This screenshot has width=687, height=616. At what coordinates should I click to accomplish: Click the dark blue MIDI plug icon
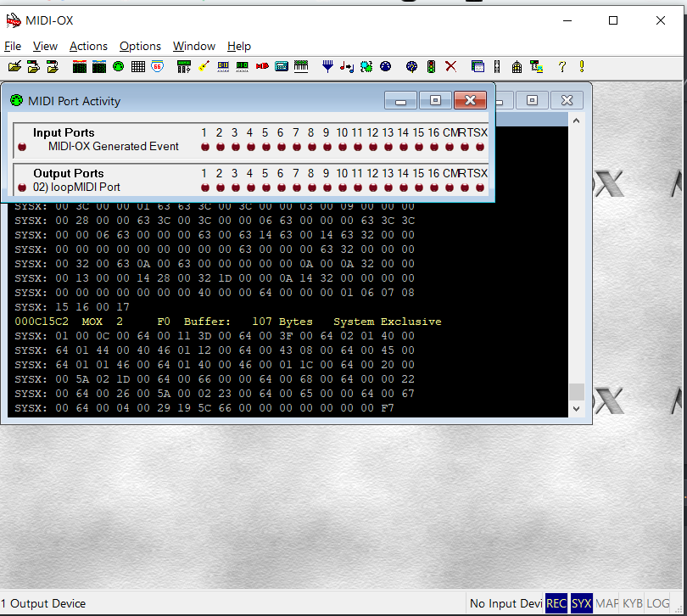[386, 67]
